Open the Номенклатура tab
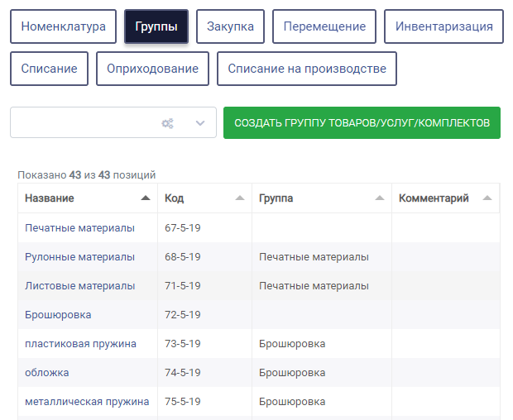This screenshot has height=420, width=513. (63, 26)
